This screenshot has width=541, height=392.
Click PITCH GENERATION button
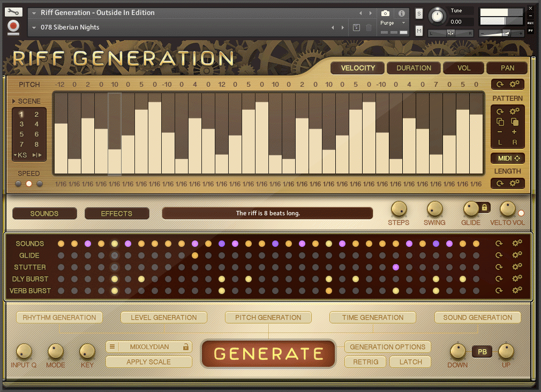click(268, 318)
